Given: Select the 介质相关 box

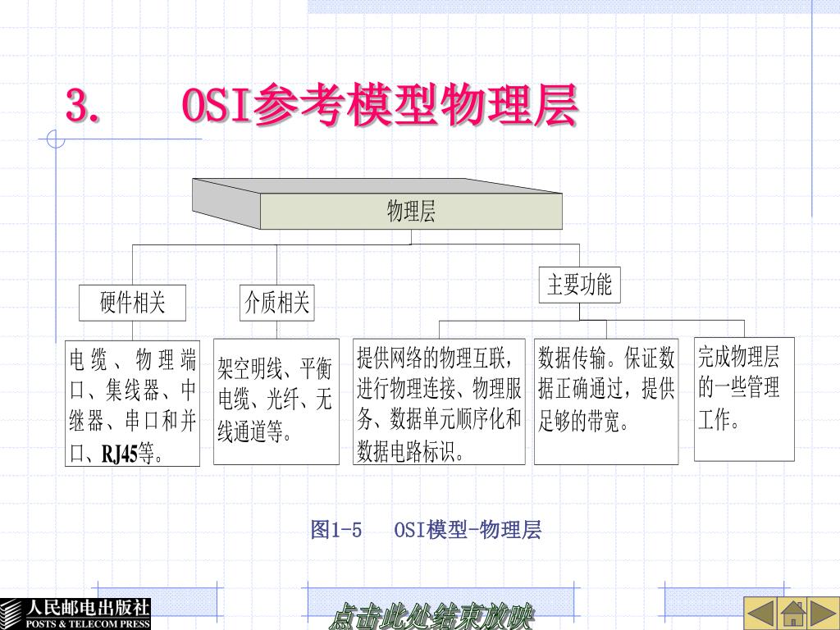Looking at the screenshot, I should pos(276,303).
